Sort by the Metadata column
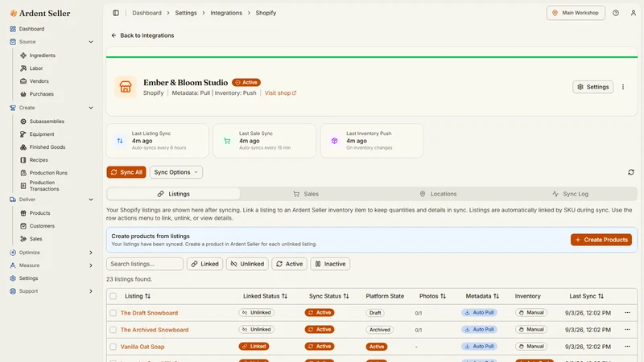Screen dimensions: 644x362 (x=482, y=296)
